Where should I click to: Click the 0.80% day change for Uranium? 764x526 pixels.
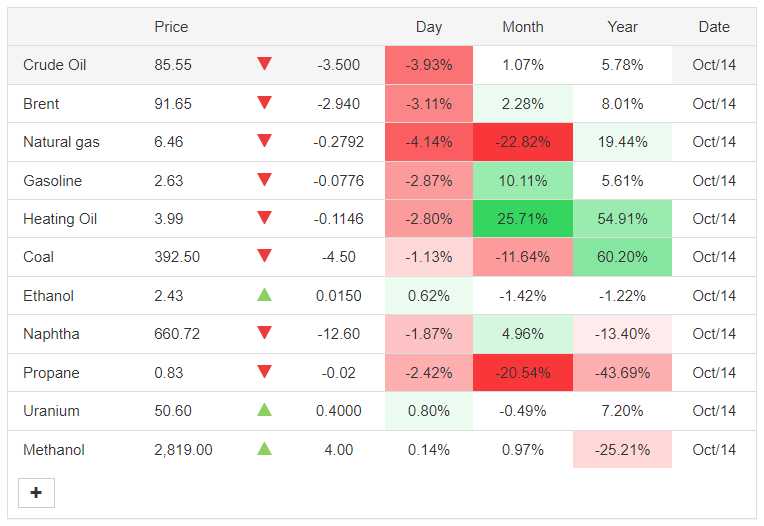(429, 411)
